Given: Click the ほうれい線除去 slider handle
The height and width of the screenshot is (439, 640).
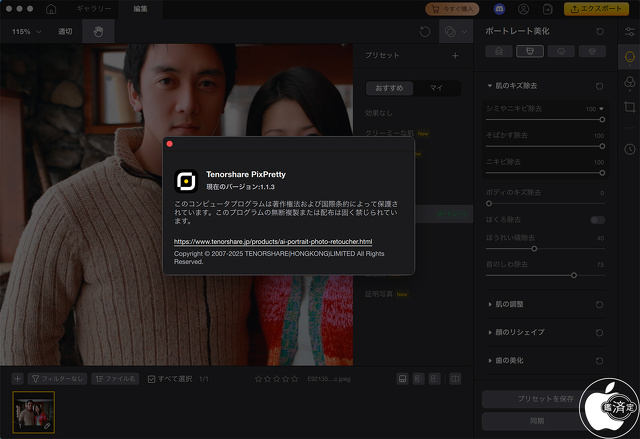Looking at the screenshot, I should pos(534,249).
